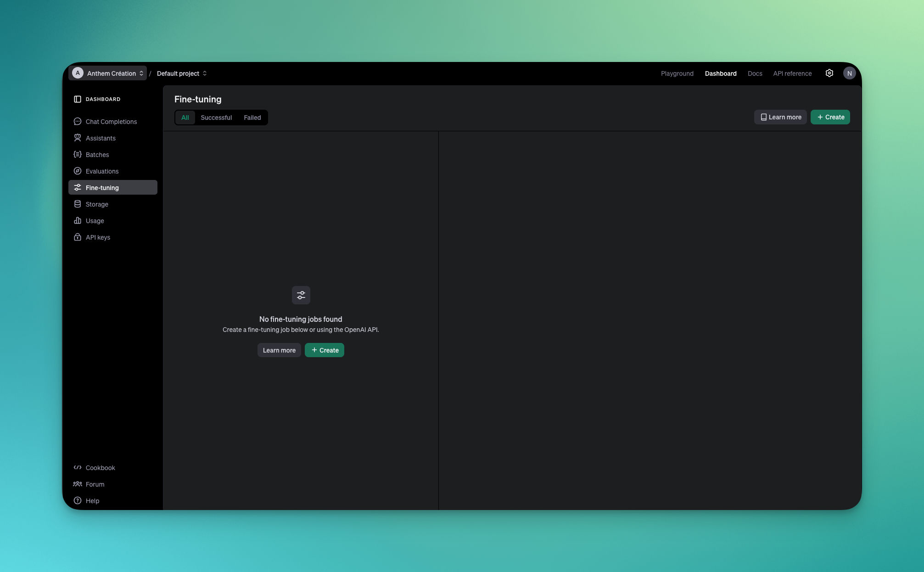The image size is (924, 572).
Task: Expand the Anthem Création organization switcher
Action: (x=108, y=73)
